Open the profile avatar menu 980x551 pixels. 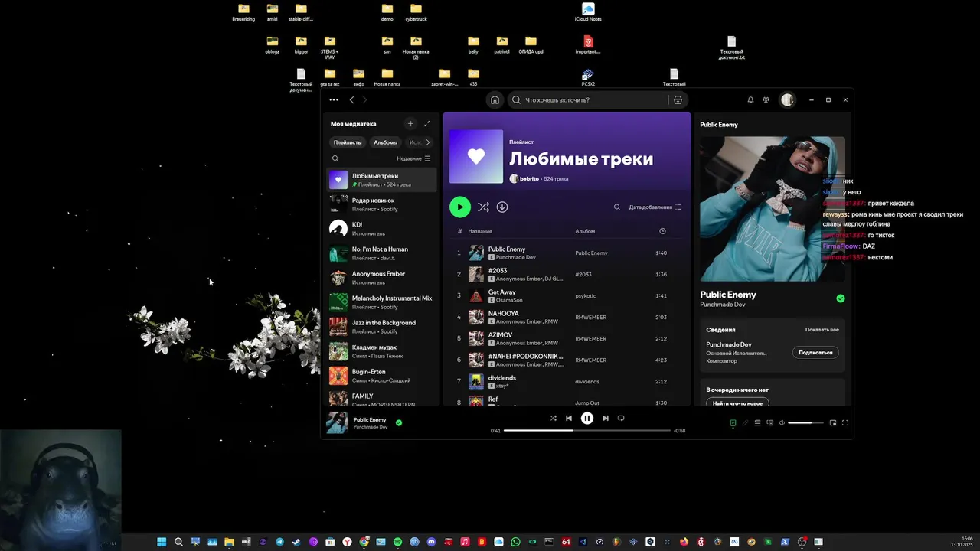point(787,99)
